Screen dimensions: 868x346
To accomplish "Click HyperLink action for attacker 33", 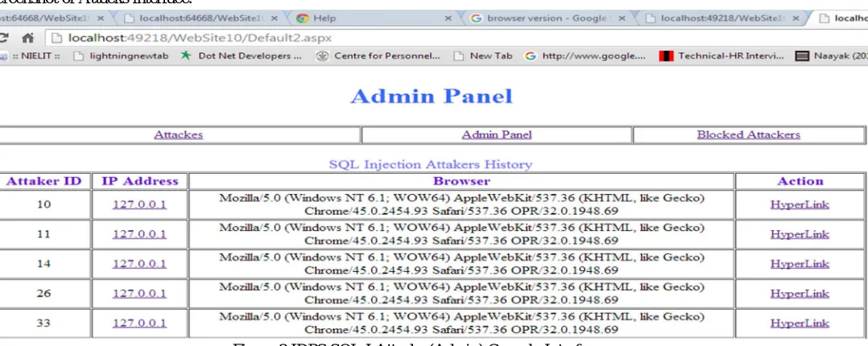I will point(800,323).
